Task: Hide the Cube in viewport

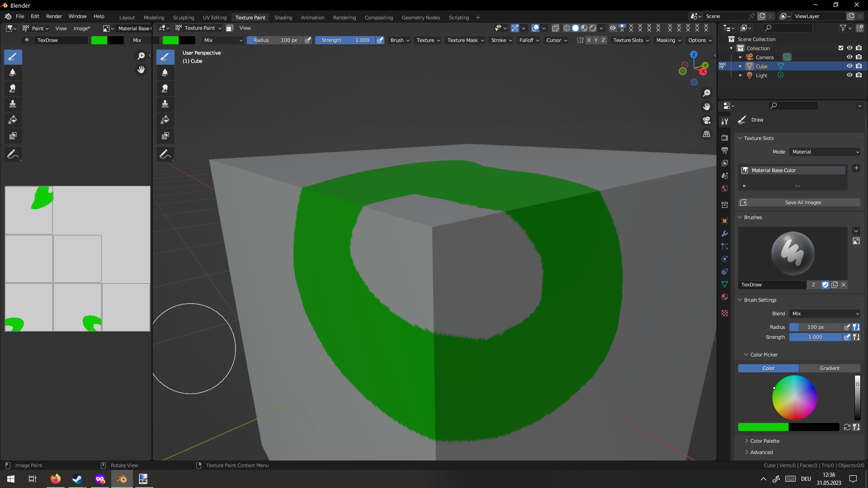Action: (849, 66)
